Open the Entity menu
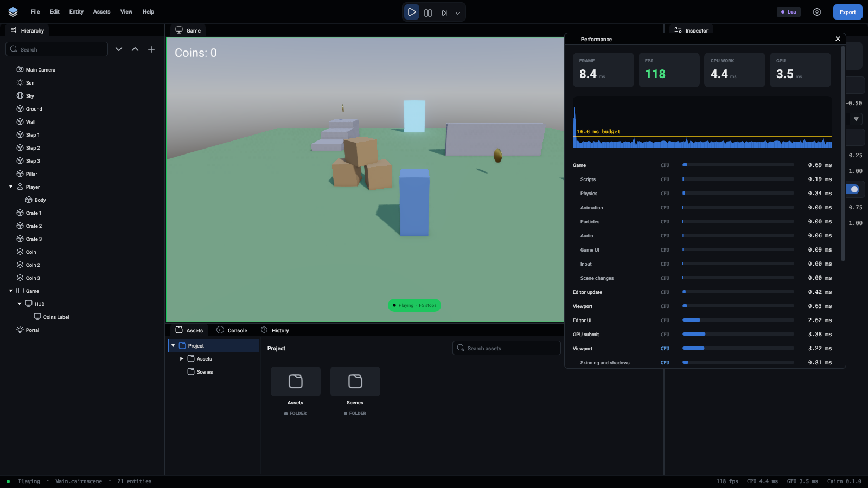 click(x=76, y=12)
